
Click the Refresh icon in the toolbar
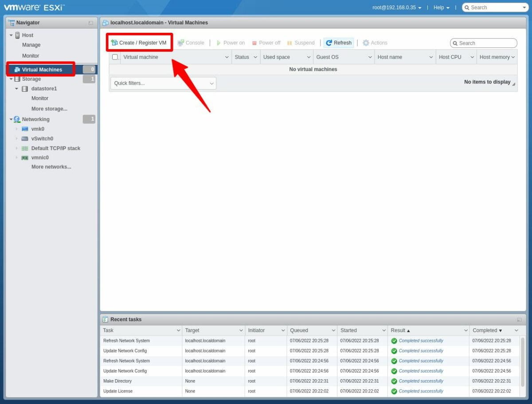pyautogui.click(x=329, y=43)
